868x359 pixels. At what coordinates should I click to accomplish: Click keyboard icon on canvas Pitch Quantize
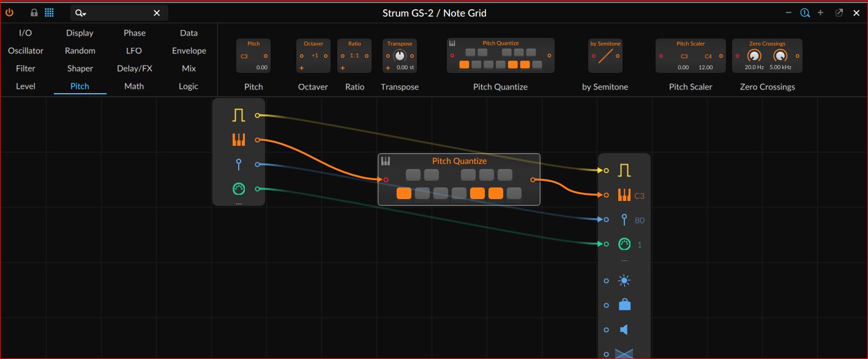click(x=386, y=161)
